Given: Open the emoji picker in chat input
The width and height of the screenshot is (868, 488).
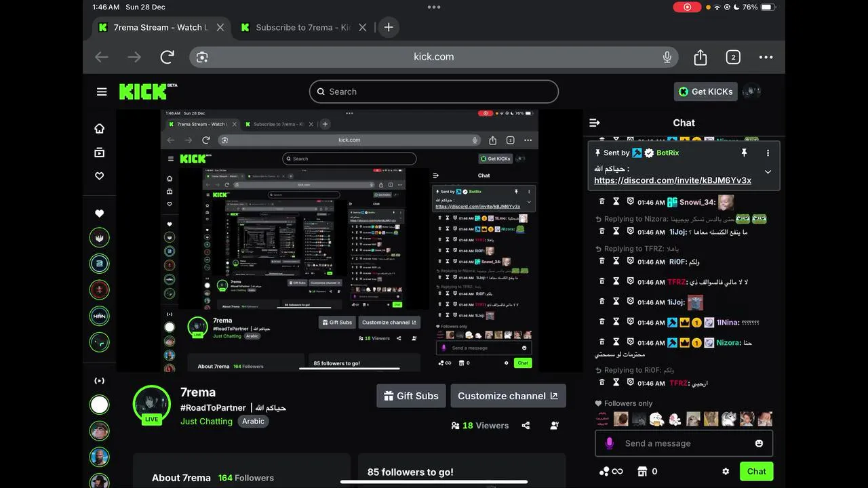Looking at the screenshot, I should coord(759,443).
